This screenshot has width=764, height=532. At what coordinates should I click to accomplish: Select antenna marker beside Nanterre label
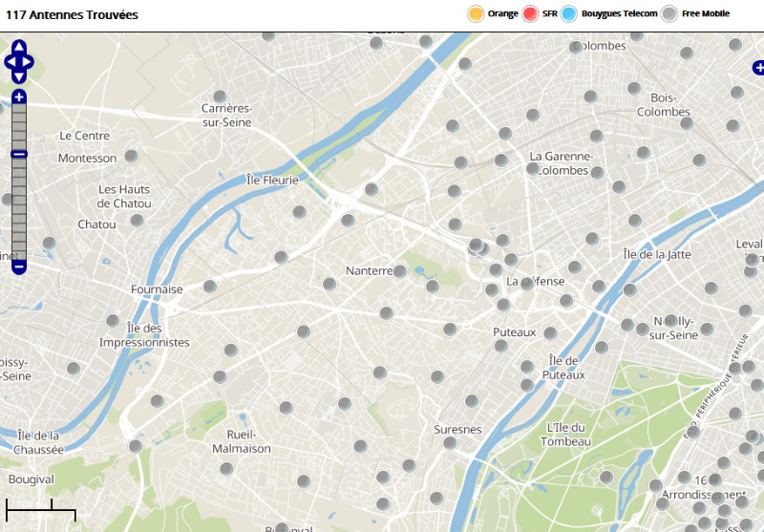click(x=400, y=271)
